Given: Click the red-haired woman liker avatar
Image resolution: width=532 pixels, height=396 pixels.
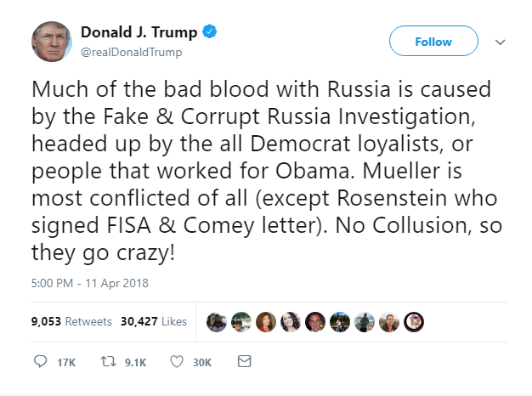Looking at the screenshot, I should point(266,322).
